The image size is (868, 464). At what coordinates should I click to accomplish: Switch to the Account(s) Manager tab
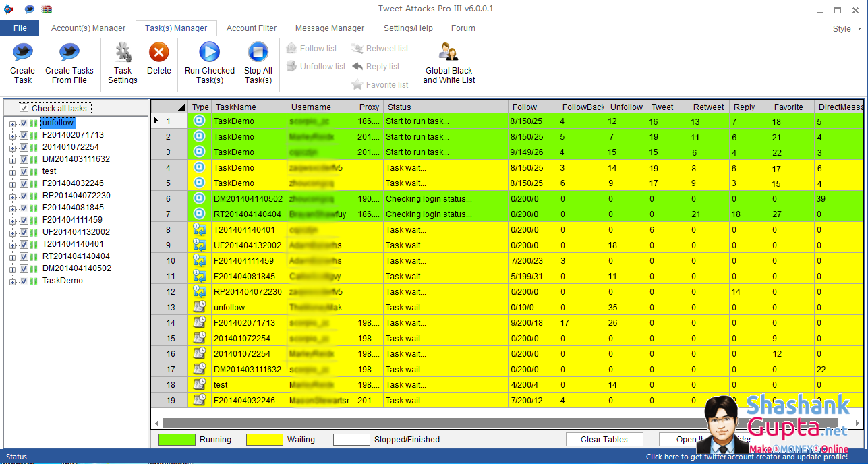pyautogui.click(x=88, y=28)
